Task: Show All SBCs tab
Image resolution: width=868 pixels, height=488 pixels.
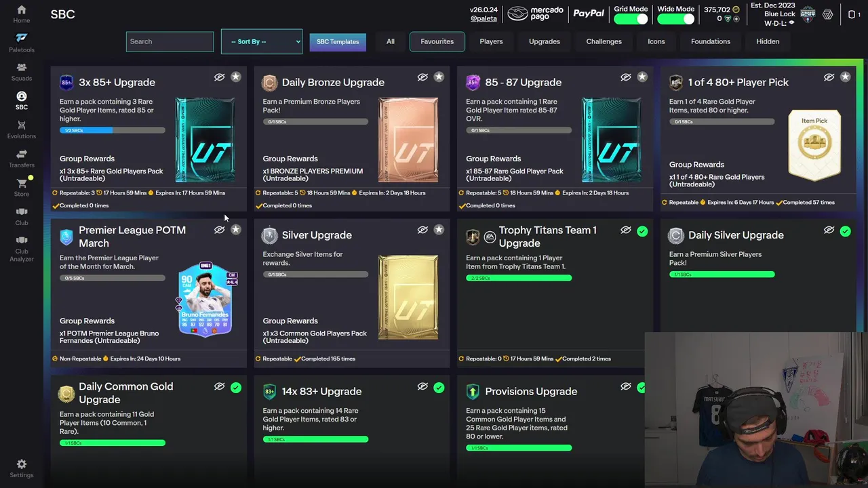Action: [x=391, y=41]
